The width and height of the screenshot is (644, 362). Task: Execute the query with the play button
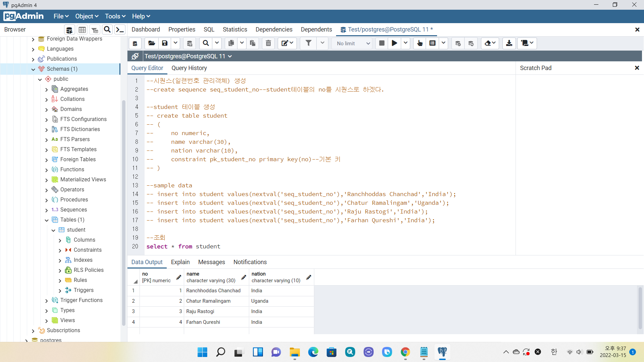(x=394, y=43)
